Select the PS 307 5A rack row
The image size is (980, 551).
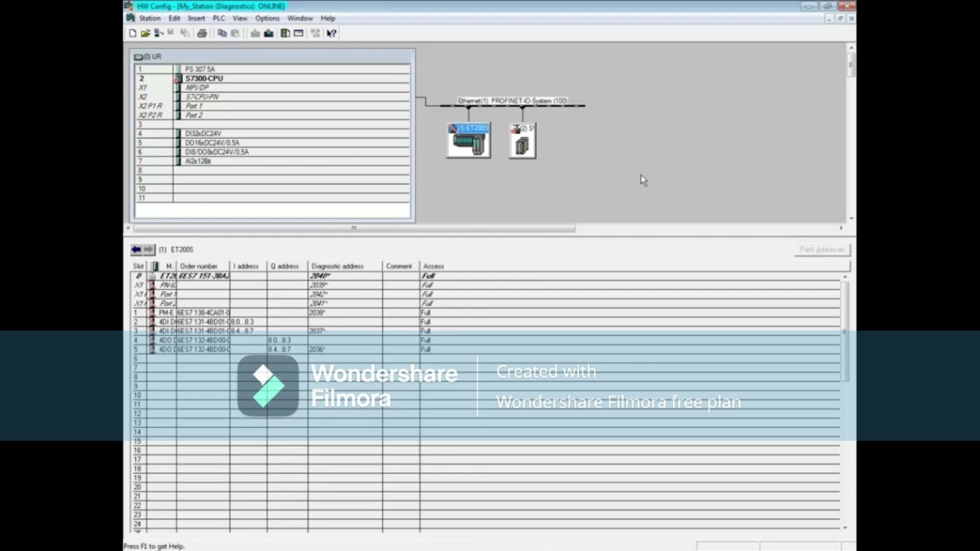273,70
